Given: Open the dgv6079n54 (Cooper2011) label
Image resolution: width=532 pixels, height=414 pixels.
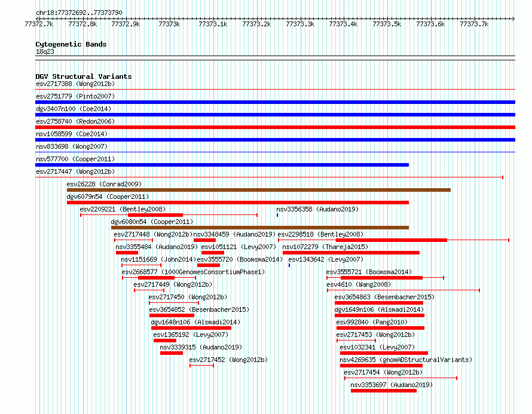Looking at the screenshot, I should tap(108, 197).
